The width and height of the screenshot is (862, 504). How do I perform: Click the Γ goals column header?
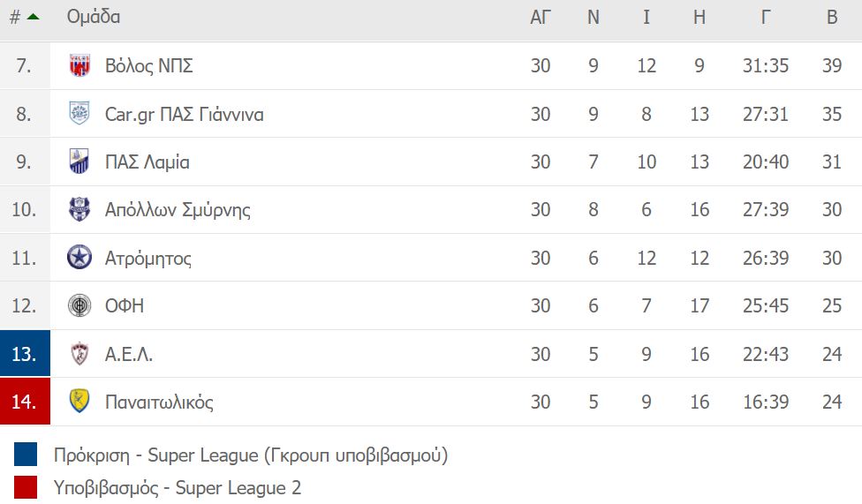[765, 17]
